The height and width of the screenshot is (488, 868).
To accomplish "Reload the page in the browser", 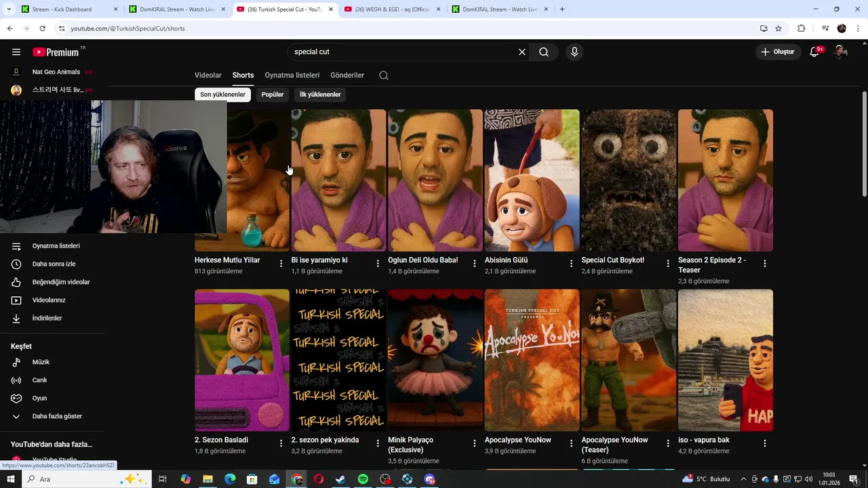I will pyautogui.click(x=42, y=28).
